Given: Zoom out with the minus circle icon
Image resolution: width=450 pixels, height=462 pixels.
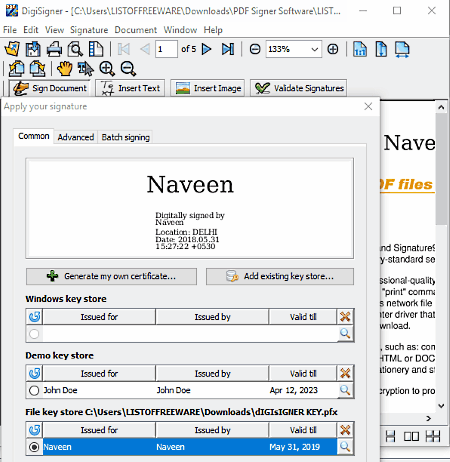Looking at the screenshot, I should pyautogui.click(x=255, y=49).
